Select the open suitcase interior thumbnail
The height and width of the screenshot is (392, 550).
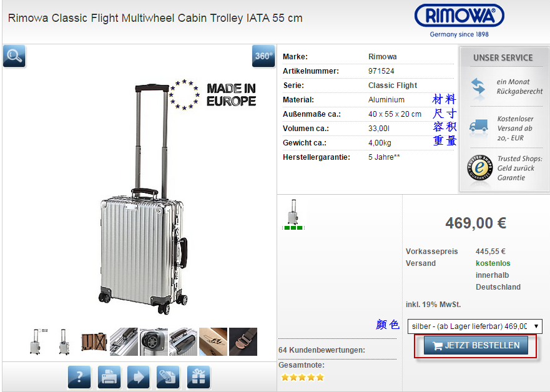(94, 341)
